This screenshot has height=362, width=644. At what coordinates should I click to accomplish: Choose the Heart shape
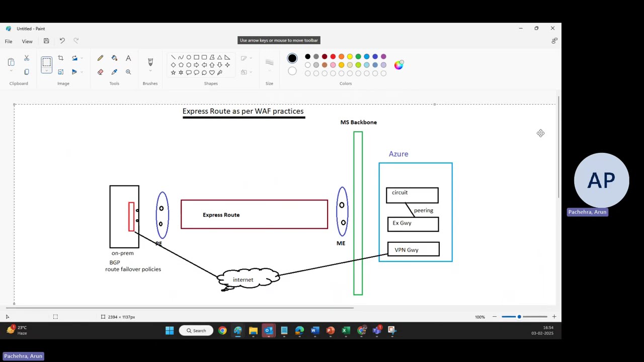coord(212,72)
